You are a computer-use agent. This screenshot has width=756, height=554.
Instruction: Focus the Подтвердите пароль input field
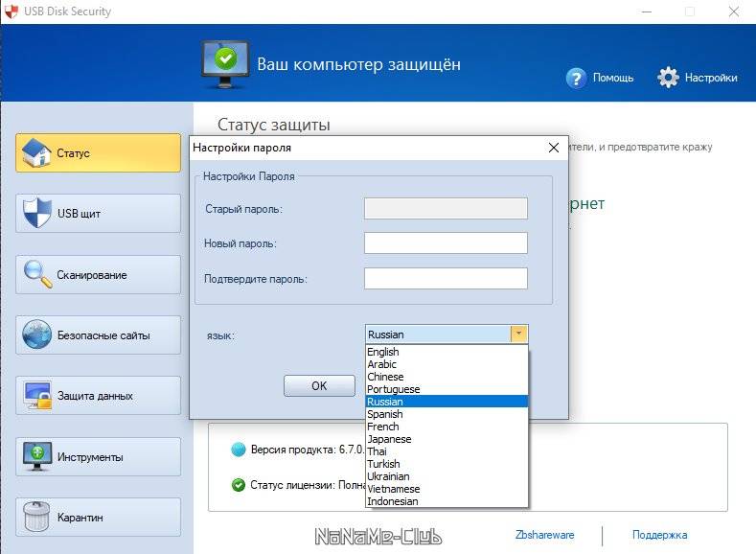446,278
